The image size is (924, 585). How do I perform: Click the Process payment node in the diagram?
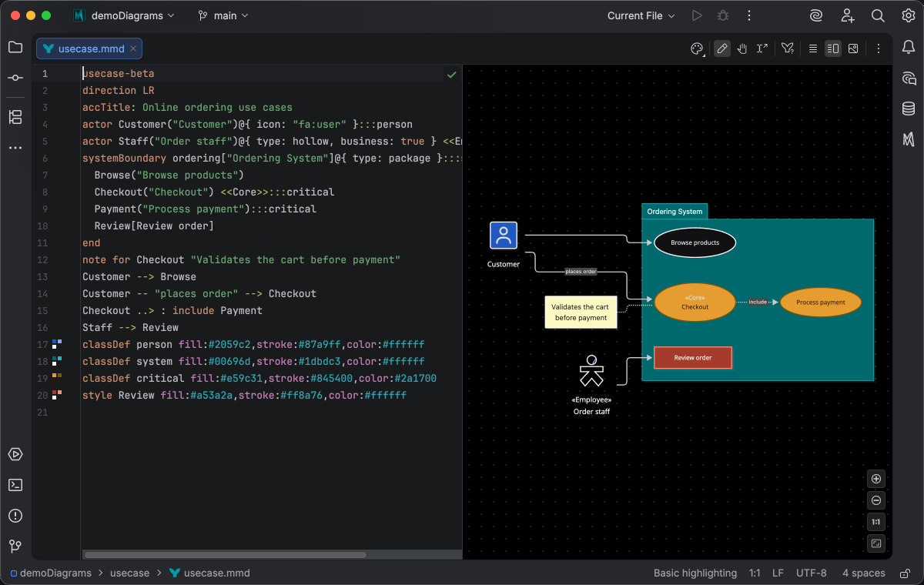[821, 303]
